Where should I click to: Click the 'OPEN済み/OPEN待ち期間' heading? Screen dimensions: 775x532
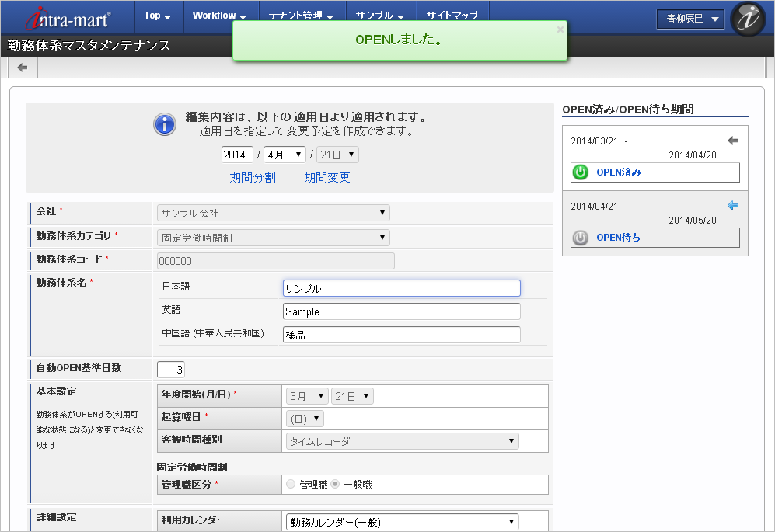click(x=628, y=110)
